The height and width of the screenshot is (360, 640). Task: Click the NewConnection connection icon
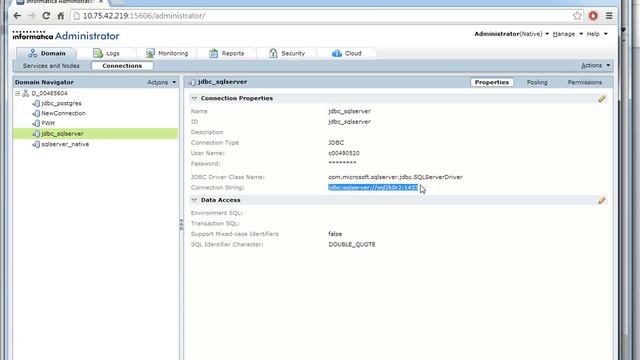[36, 113]
